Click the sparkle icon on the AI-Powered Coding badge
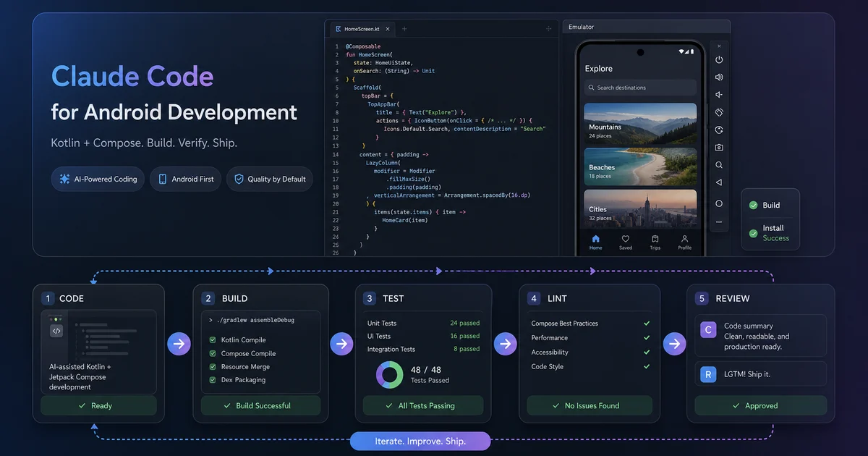868x456 pixels. point(65,179)
